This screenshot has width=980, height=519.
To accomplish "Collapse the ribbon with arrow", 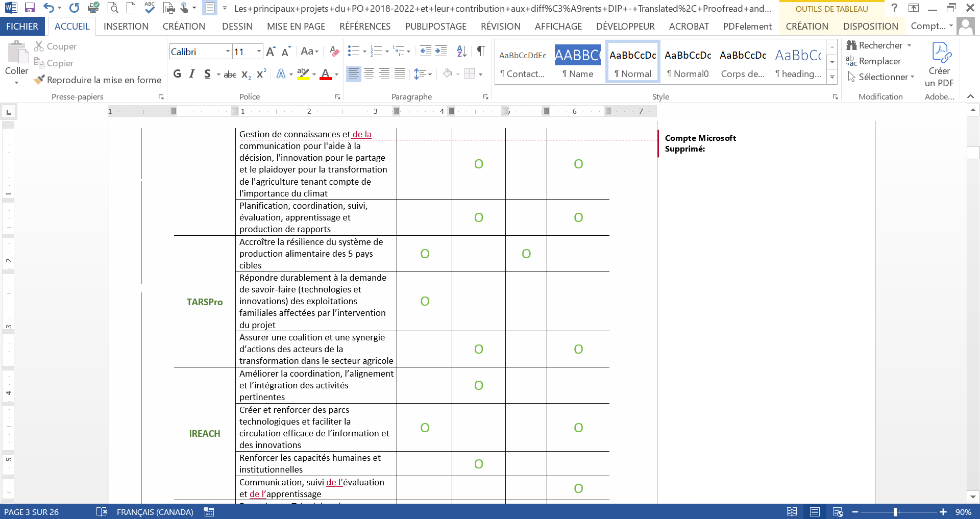I will pos(970,96).
